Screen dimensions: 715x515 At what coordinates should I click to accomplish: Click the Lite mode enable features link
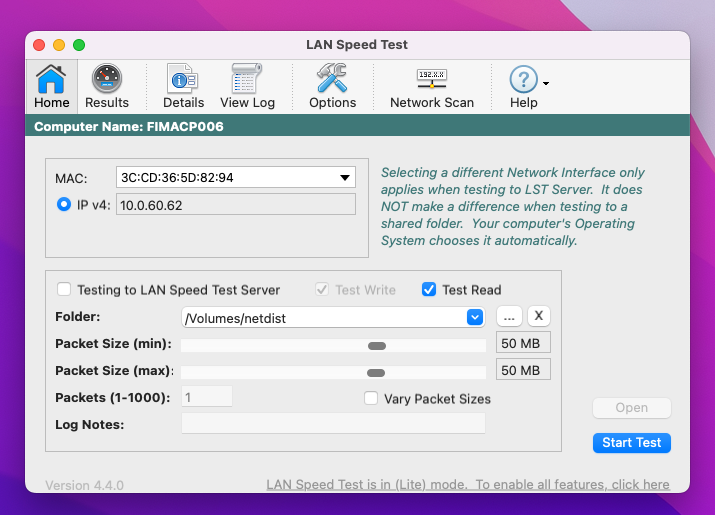click(x=468, y=484)
